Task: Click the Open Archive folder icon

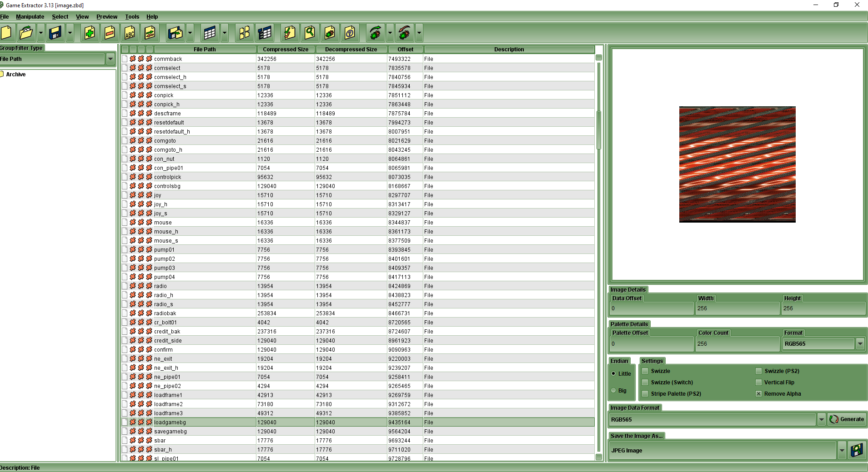Action: [x=26, y=33]
